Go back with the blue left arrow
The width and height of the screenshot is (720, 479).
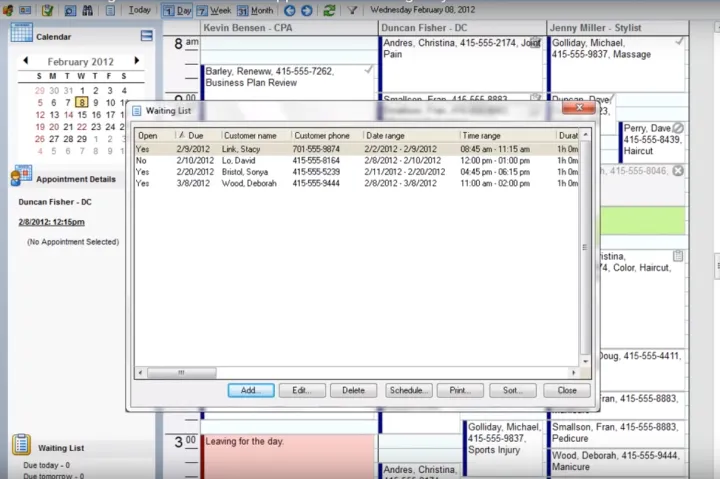[x=290, y=10]
